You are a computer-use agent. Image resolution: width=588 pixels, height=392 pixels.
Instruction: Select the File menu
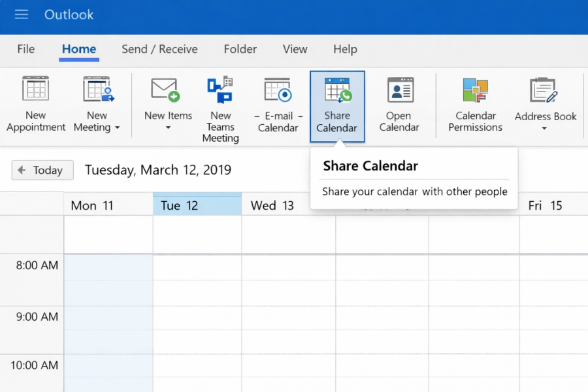click(25, 49)
